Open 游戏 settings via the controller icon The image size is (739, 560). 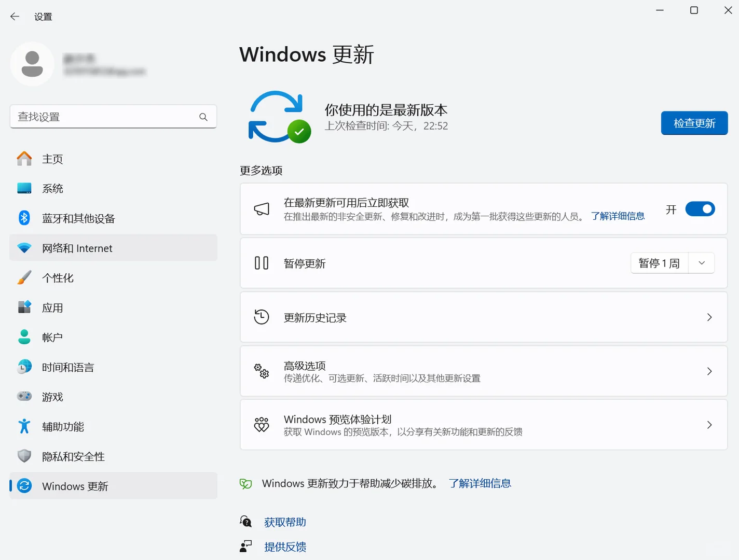click(x=24, y=397)
